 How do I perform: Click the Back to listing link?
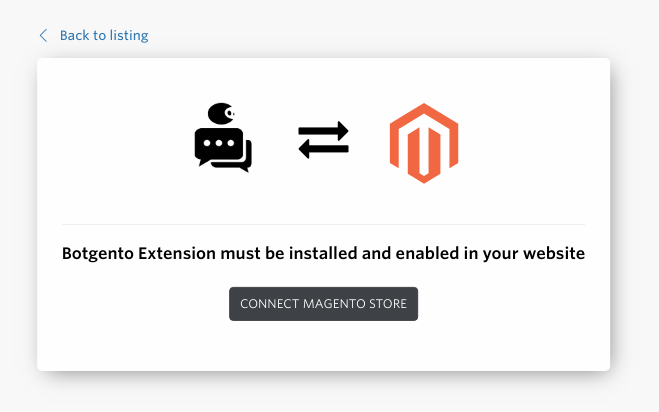(104, 35)
